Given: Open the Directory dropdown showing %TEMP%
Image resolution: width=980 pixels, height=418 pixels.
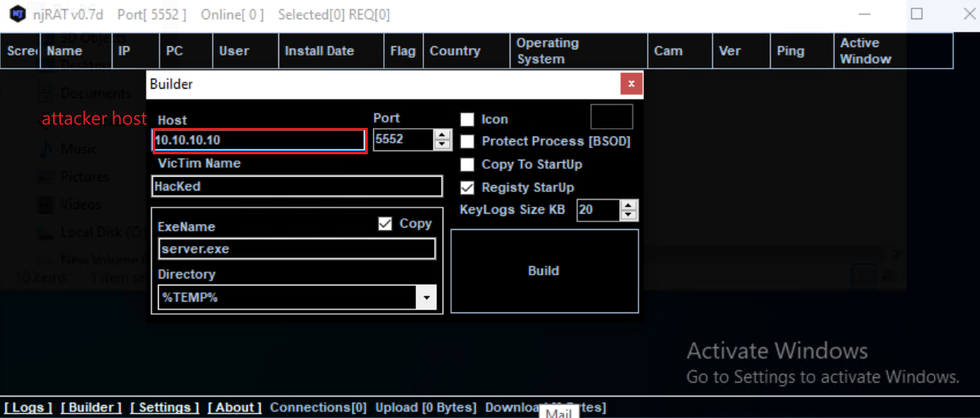Looking at the screenshot, I should (x=425, y=298).
